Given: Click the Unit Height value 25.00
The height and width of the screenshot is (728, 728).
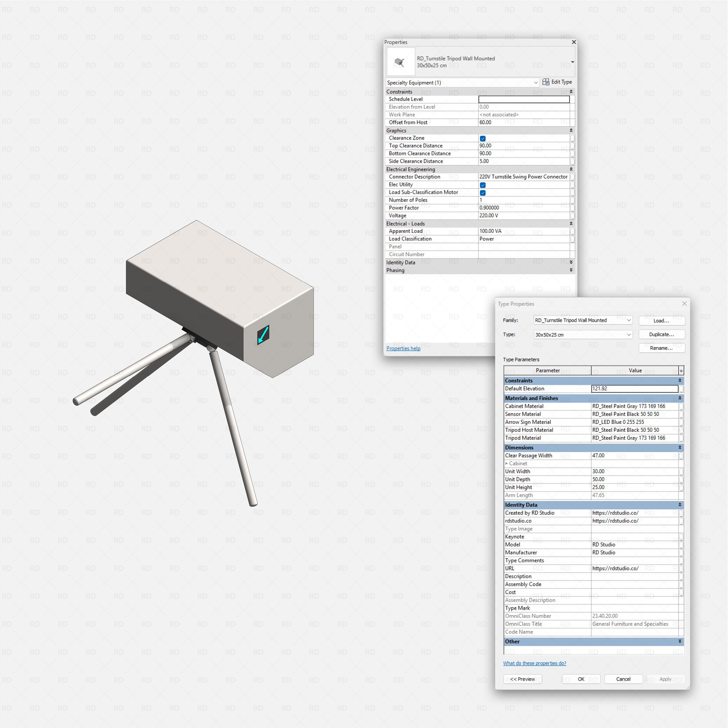Looking at the screenshot, I should point(634,487).
